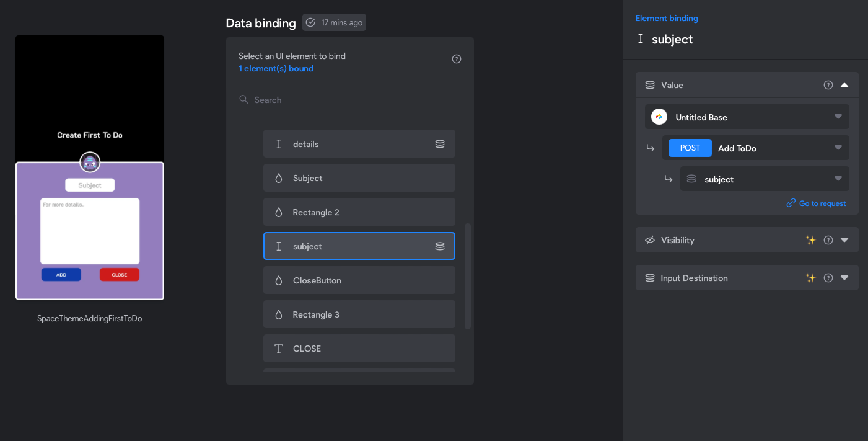Image resolution: width=868 pixels, height=441 pixels.
Task: Select the Rectangle 2 element
Action: [x=359, y=212]
